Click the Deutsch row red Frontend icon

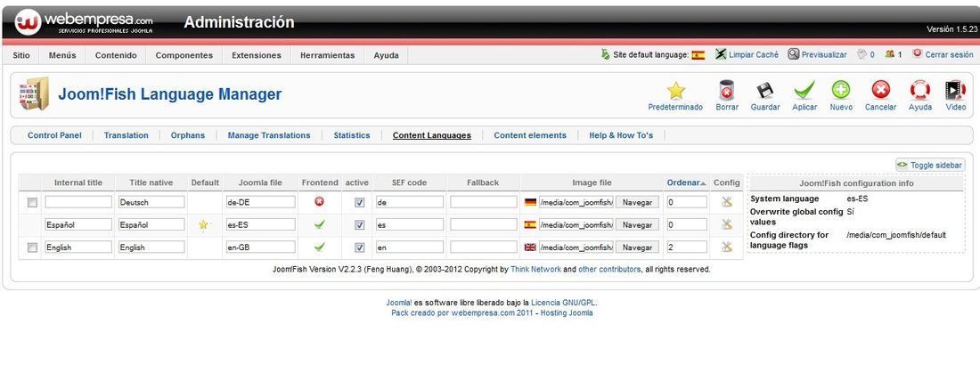point(319,202)
